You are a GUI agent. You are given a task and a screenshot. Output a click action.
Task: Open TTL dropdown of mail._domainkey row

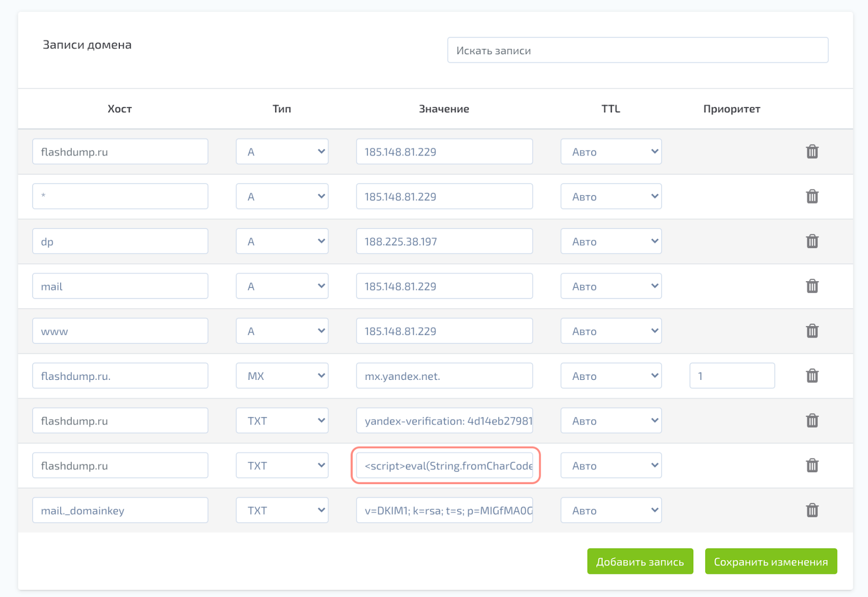pos(611,510)
